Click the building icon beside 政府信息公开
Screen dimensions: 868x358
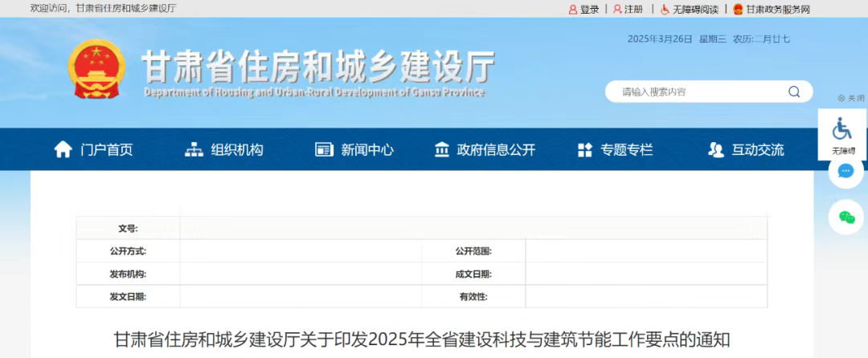(x=442, y=150)
